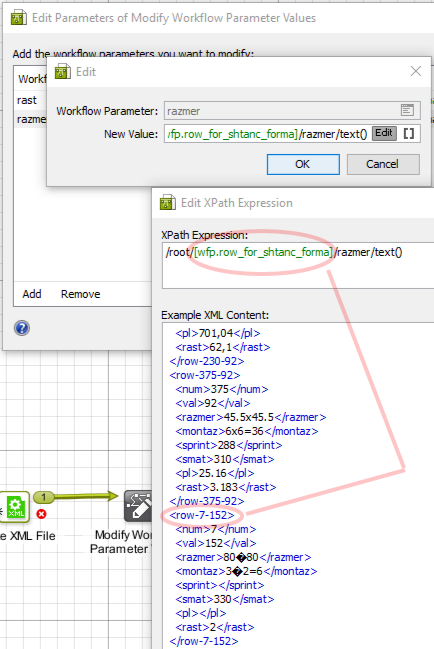Click inside the XPath Expression text box

298,265
